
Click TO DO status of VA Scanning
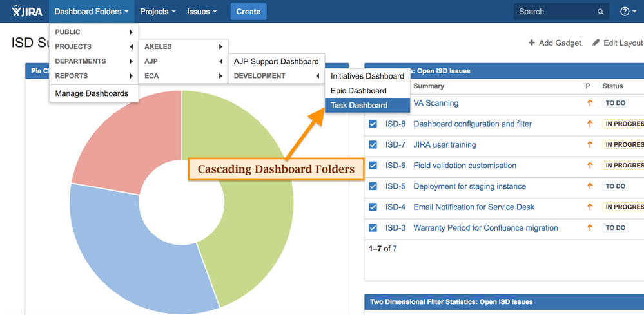point(615,103)
